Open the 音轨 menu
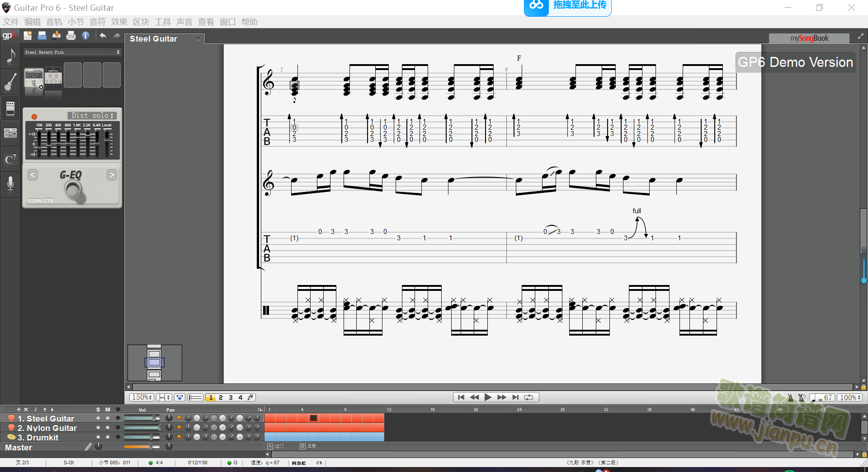This screenshot has height=472, width=868. pos(54,22)
